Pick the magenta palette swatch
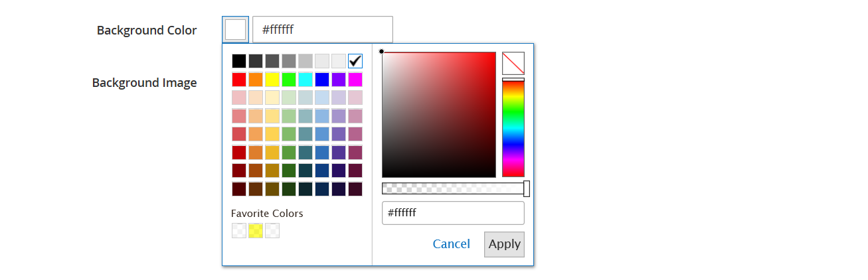 pos(355,80)
